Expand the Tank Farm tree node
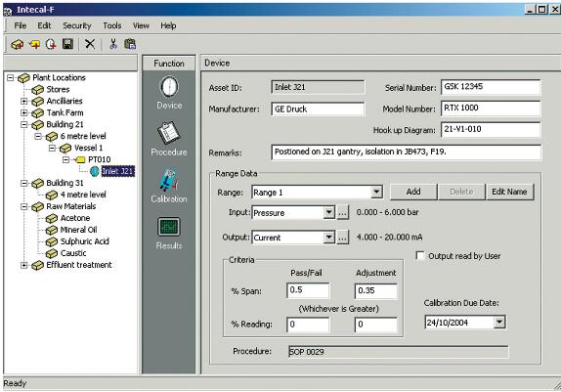Image resolution: width=561 pixels, height=392 pixels. pyautogui.click(x=24, y=112)
